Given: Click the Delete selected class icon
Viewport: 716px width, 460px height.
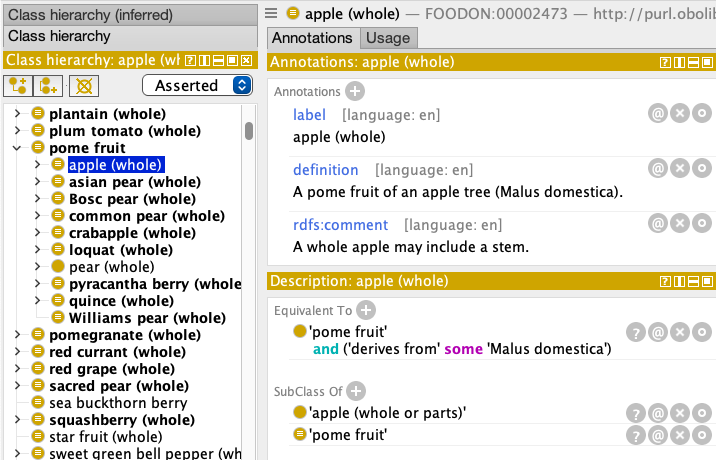Looking at the screenshot, I should coord(84,86).
